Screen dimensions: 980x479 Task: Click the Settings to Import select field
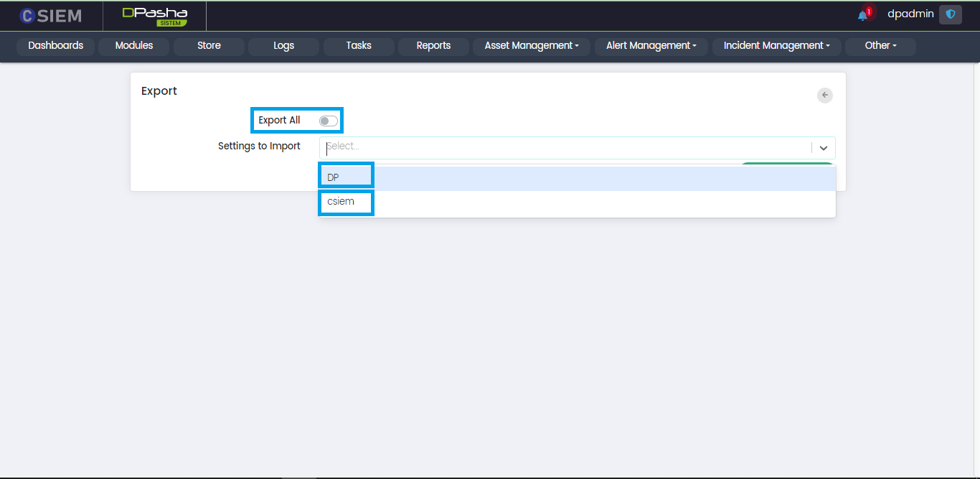click(567, 147)
